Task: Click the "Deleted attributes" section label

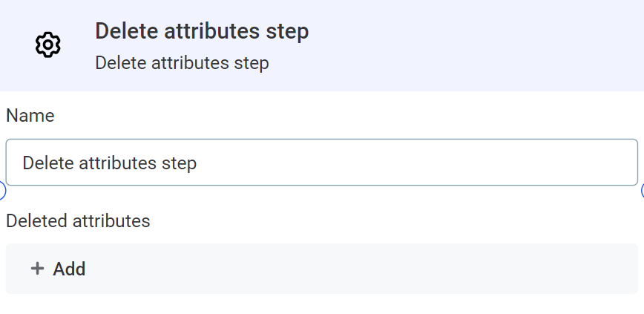Action: coord(78,220)
